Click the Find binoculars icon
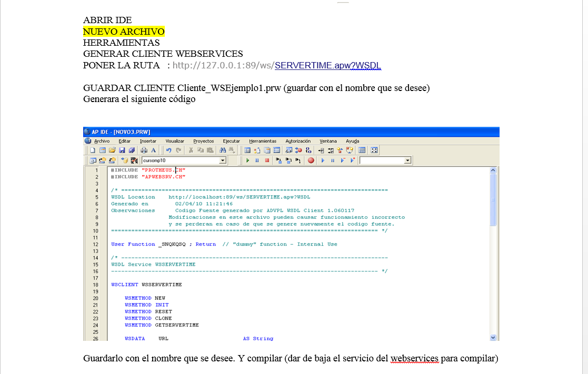Screen dimensions: 588x374 coord(223,150)
